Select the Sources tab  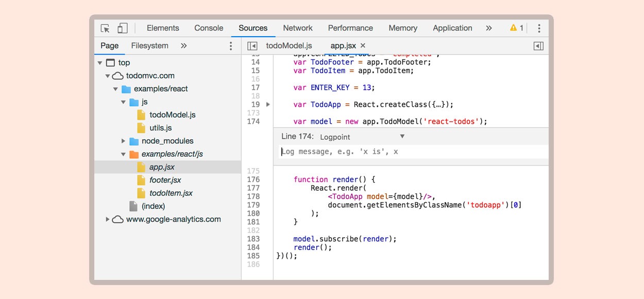point(253,28)
